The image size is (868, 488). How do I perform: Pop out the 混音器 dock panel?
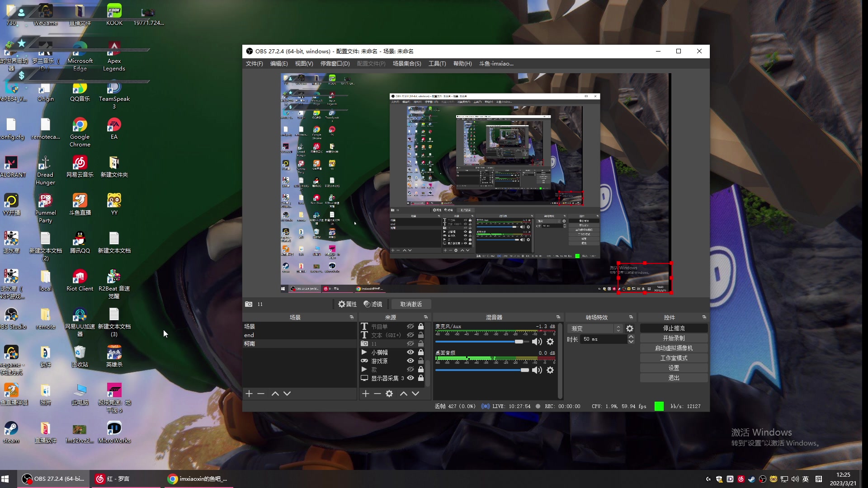(x=558, y=317)
